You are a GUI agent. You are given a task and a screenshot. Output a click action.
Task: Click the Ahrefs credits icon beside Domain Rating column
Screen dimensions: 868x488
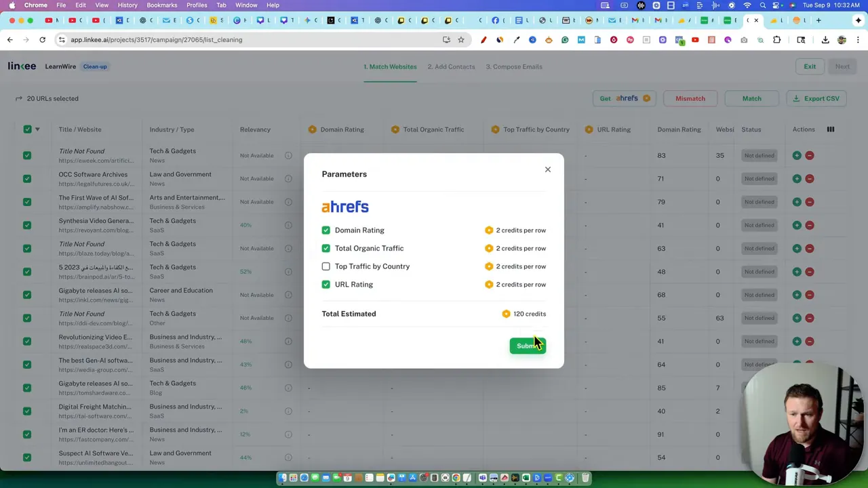click(x=312, y=129)
